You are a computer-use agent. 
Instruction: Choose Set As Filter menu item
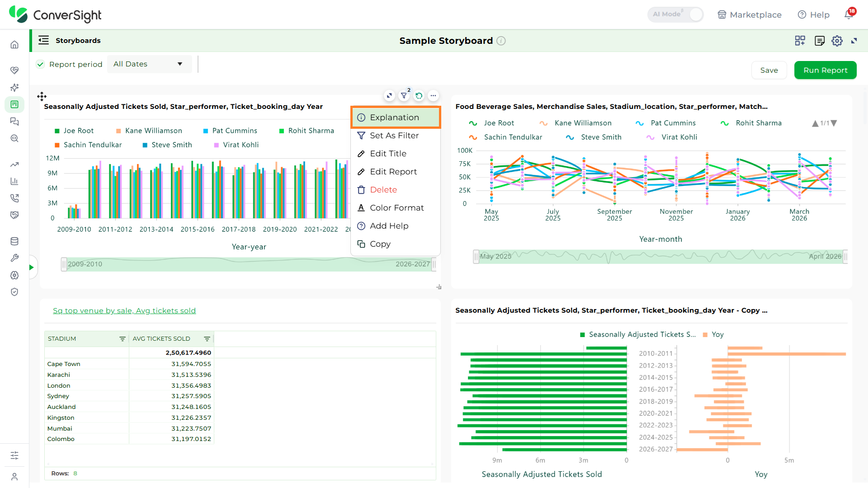395,136
